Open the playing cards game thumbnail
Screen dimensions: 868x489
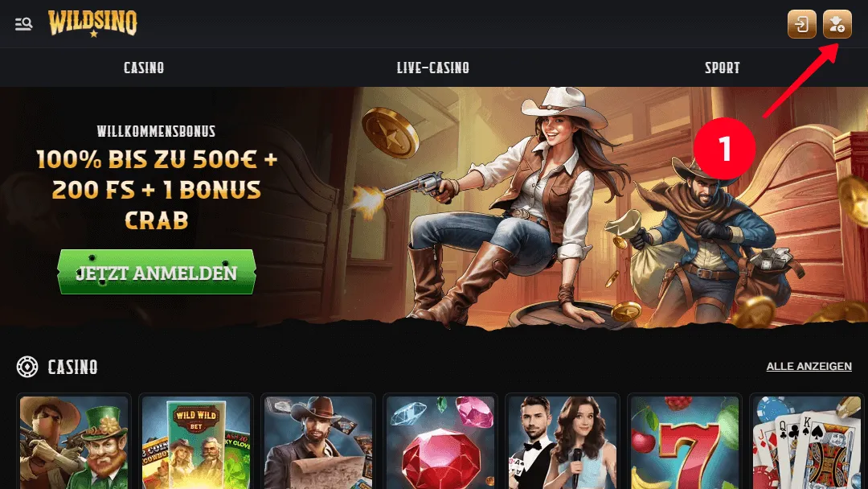(807, 442)
